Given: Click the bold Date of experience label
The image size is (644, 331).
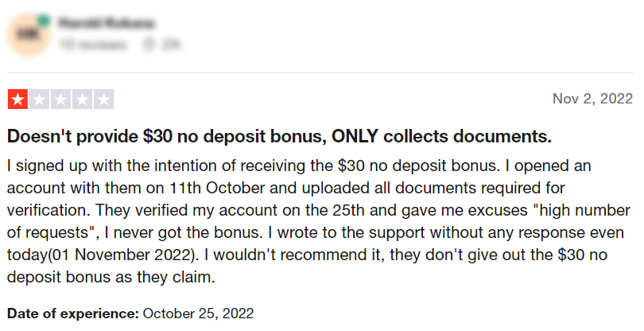Looking at the screenshot, I should (73, 313).
